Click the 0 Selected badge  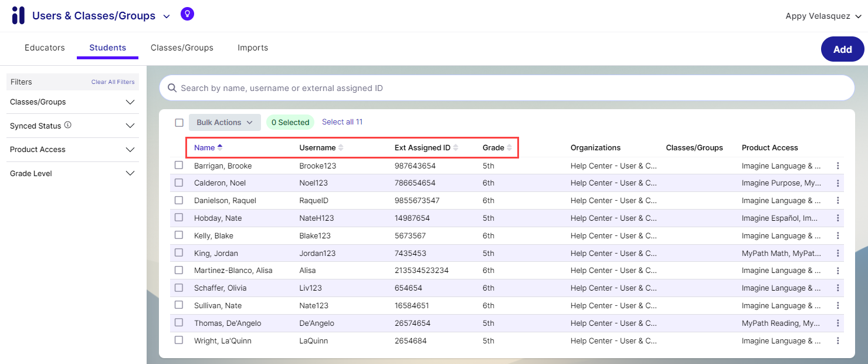[x=290, y=123]
